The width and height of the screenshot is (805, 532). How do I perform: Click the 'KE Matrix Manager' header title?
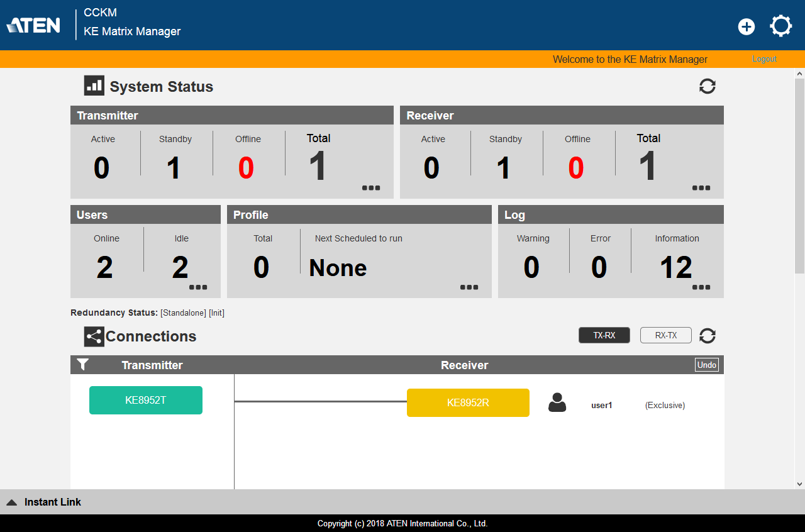click(x=132, y=31)
